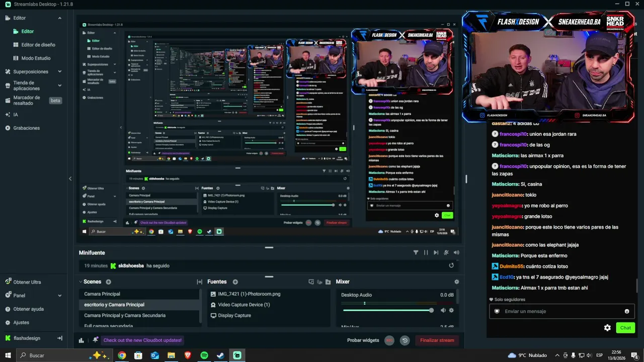Click Dulmito55 username in chat
The height and width of the screenshot is (362, 644).
click(512, 266)
